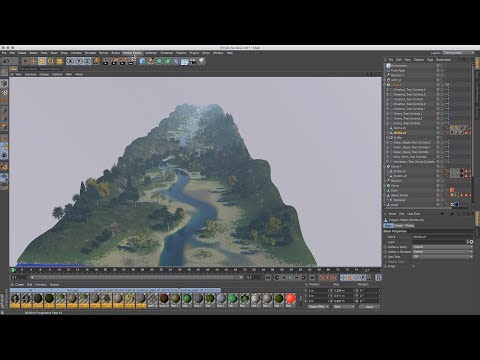Image resolution: width=480 pixels, height=360 pixels.
Task: Add a camera object
Action: click(x=193, y=61)
